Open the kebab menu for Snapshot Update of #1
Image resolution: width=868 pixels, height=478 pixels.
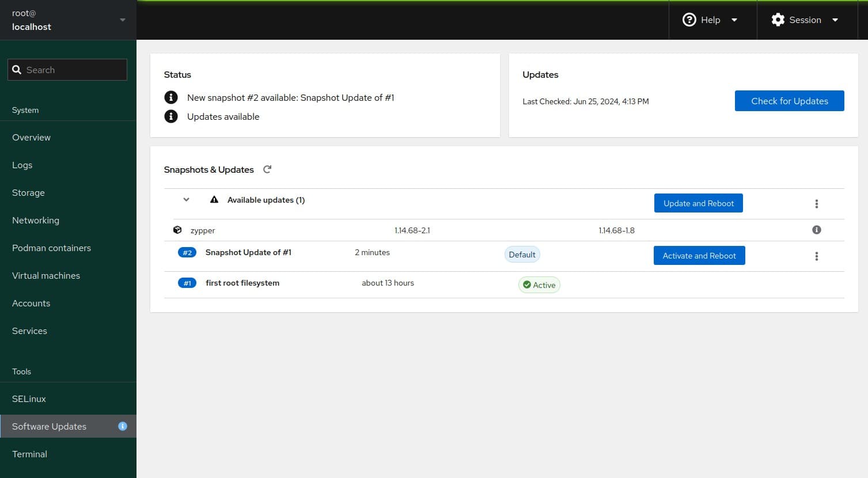(x=816, y=256)
